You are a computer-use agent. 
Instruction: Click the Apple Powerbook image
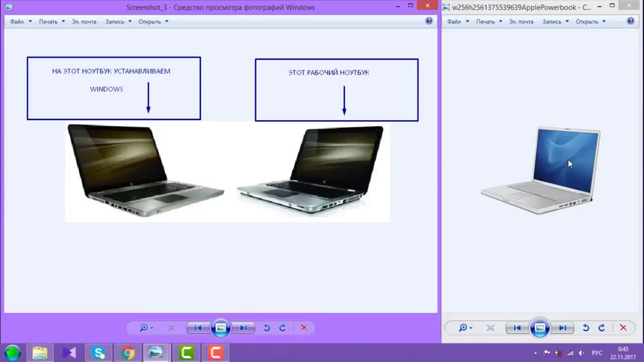(540, 171)
